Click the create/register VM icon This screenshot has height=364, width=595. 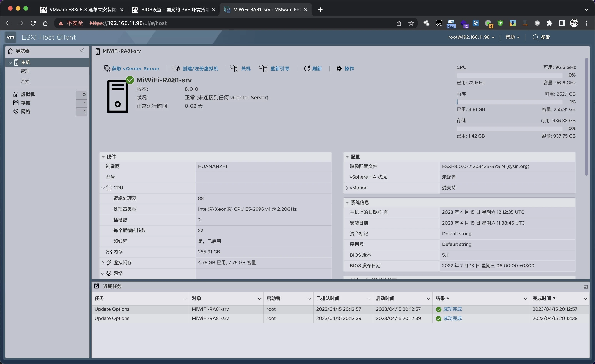[176, 68]
